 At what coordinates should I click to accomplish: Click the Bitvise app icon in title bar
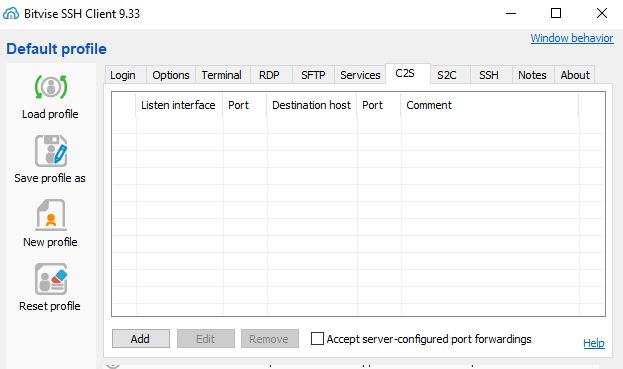pos(11,14)
